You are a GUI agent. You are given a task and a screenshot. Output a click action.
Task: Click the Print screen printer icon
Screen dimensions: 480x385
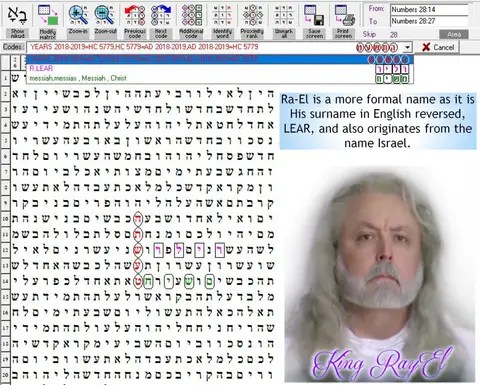[344, 15]
